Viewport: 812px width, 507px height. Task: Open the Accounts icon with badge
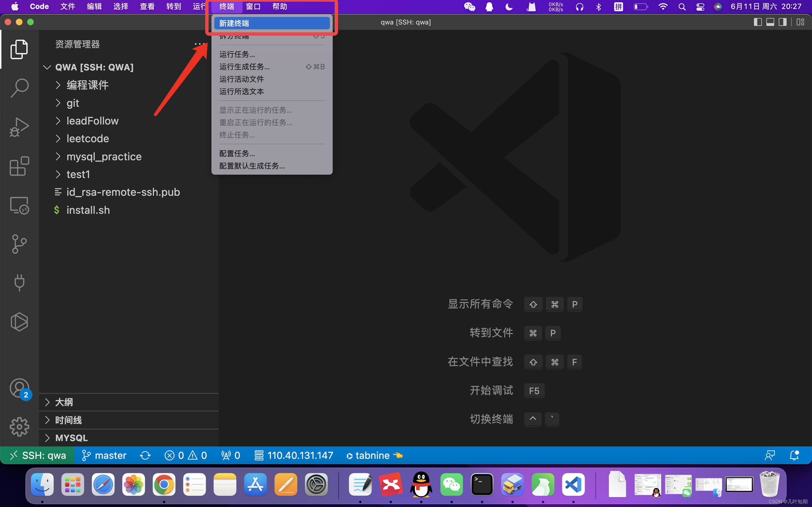coord(19,388)
